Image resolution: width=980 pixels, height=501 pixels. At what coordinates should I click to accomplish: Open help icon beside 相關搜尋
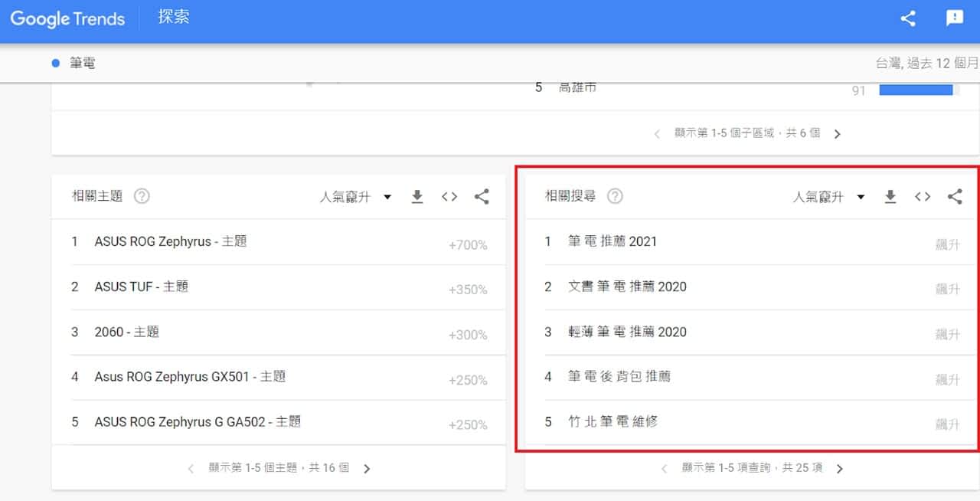(615, 196)
